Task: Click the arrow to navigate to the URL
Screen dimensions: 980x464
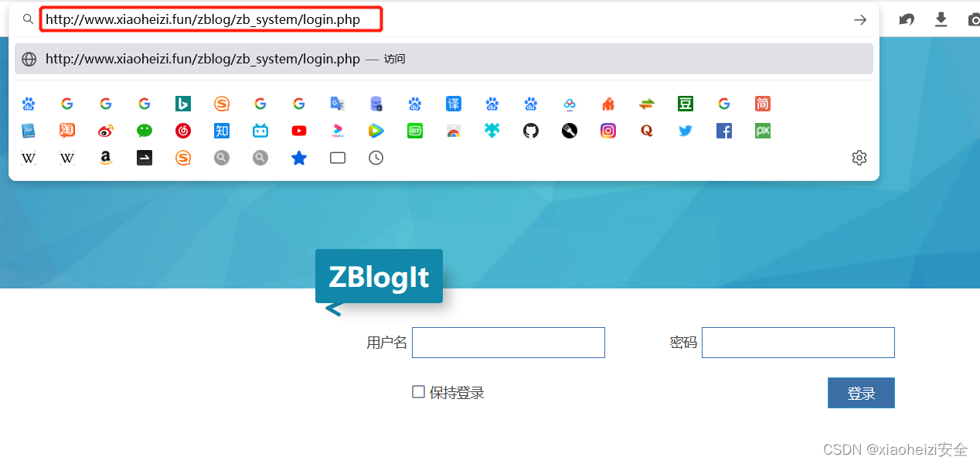Action: 859,19
